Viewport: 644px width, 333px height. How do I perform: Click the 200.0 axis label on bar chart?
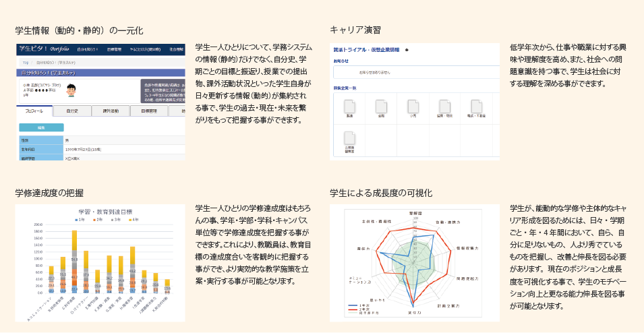tap(38, 225)
